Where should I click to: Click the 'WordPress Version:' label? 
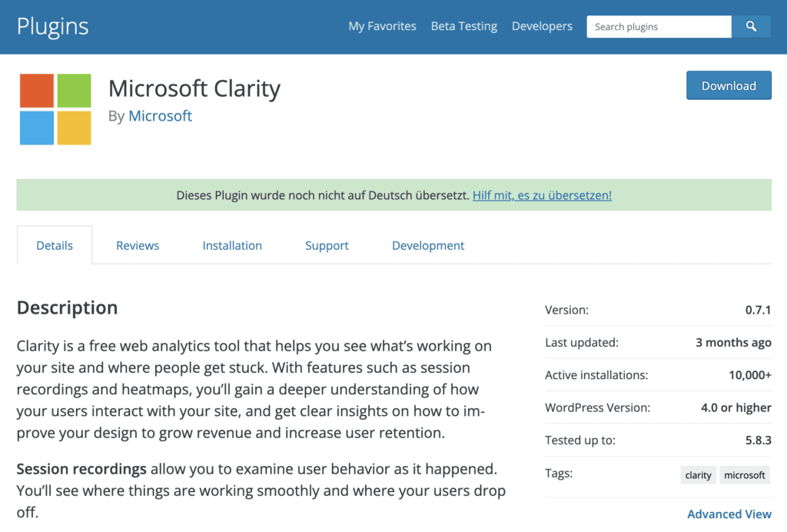click(597, 407)
